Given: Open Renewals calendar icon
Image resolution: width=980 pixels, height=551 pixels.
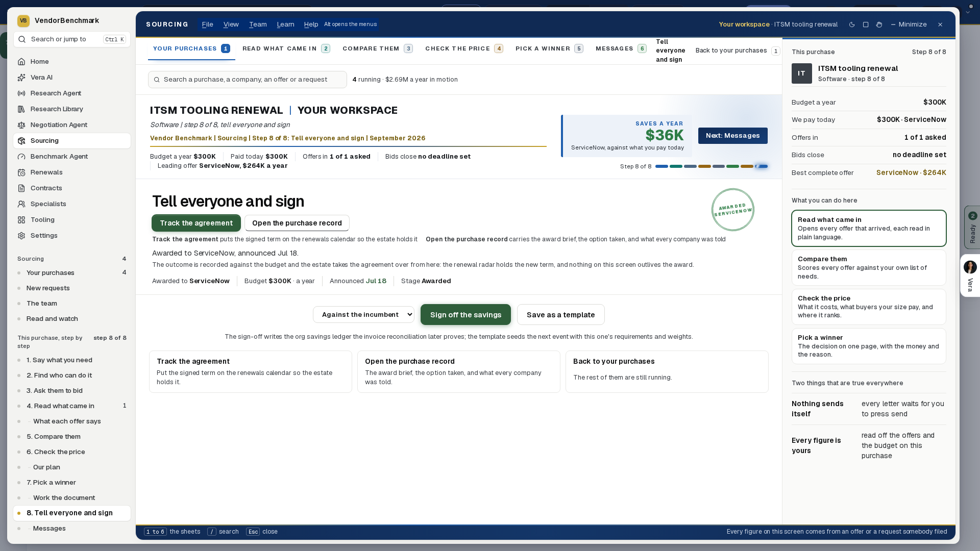Looking at the screenshot, I should (21, 172).
